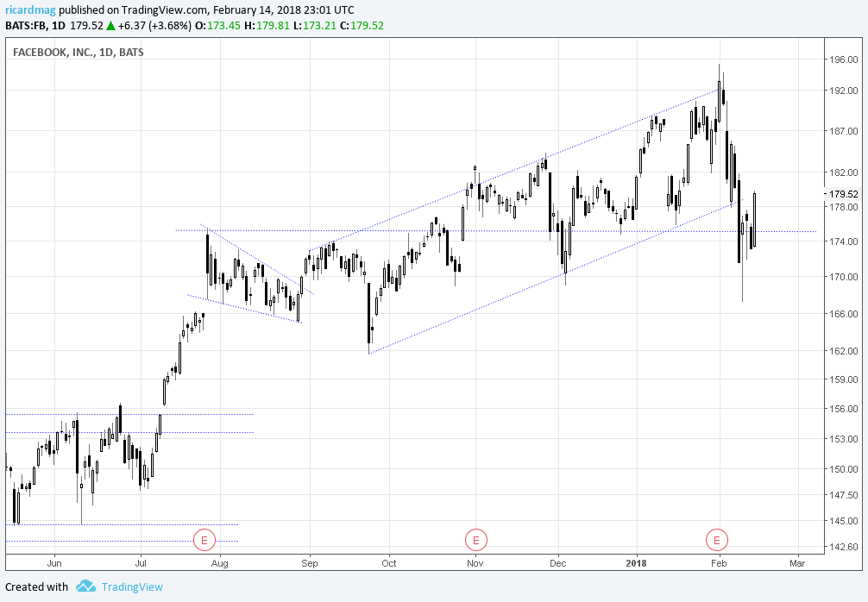The height and width of the screenshot is (602, 868).
Task: Click the L:173.21 low value
Action: tap(314, 26)
